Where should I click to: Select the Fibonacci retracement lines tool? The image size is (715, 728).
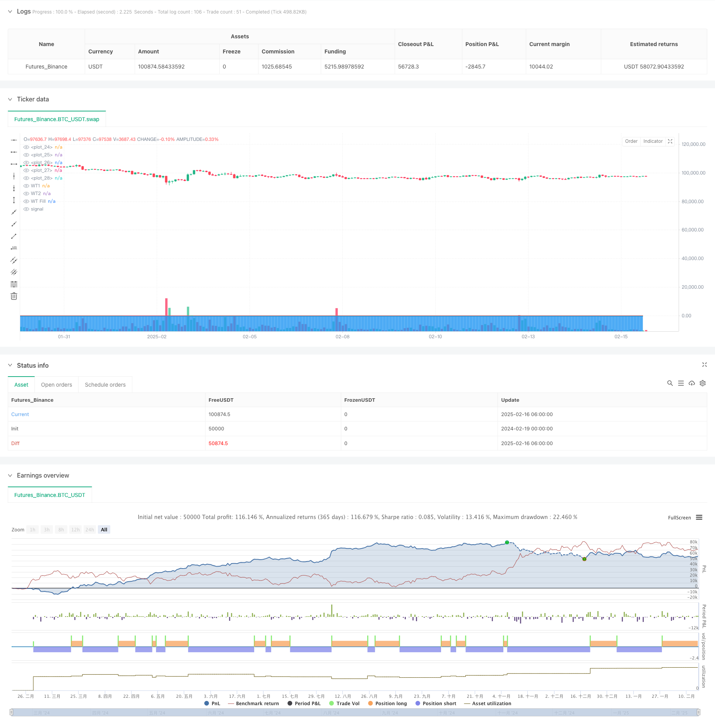tap(14, 284)
